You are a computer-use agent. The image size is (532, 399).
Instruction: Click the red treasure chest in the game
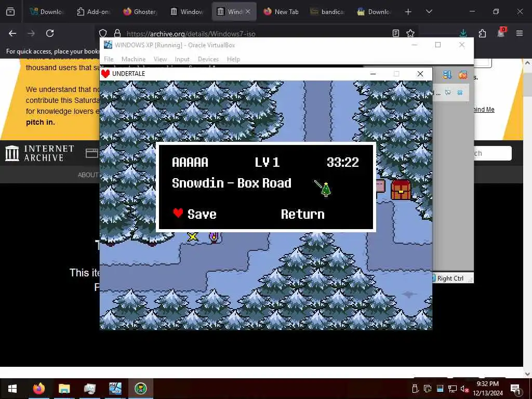point(401,190)
